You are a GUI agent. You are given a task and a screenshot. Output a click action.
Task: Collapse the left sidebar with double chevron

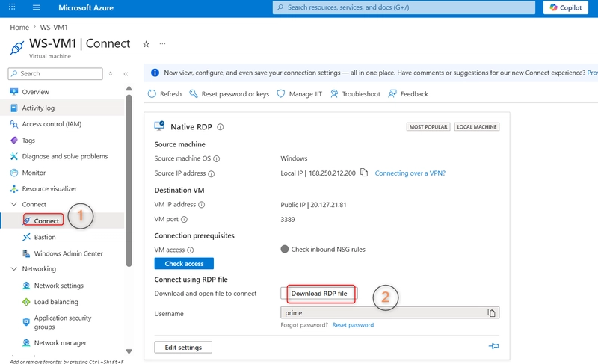[126, 74]
